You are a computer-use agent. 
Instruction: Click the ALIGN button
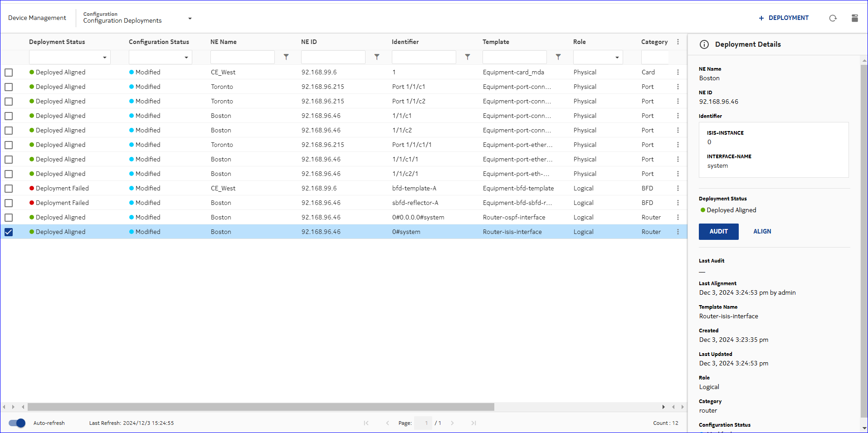click(x=762, y=232)
